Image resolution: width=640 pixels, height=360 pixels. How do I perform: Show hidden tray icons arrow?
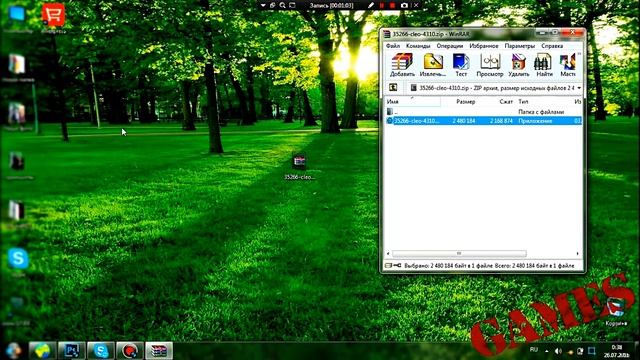(547, 351)
